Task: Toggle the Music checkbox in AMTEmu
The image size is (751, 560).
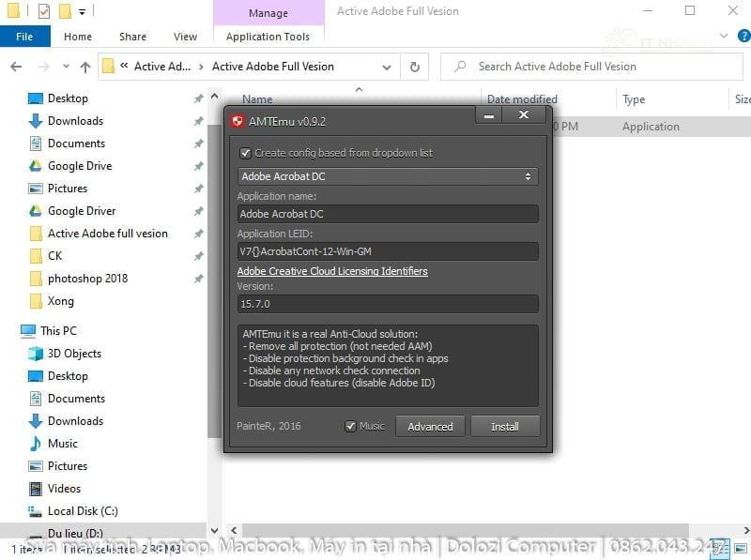Action: point(351,426)
